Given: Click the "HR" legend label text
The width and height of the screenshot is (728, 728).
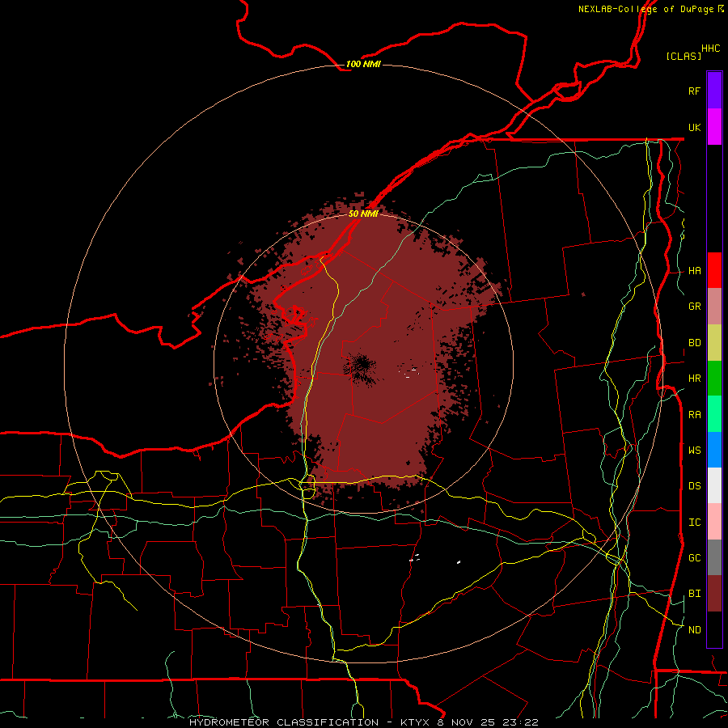Looking at the screenshot, I should [695, 379].
